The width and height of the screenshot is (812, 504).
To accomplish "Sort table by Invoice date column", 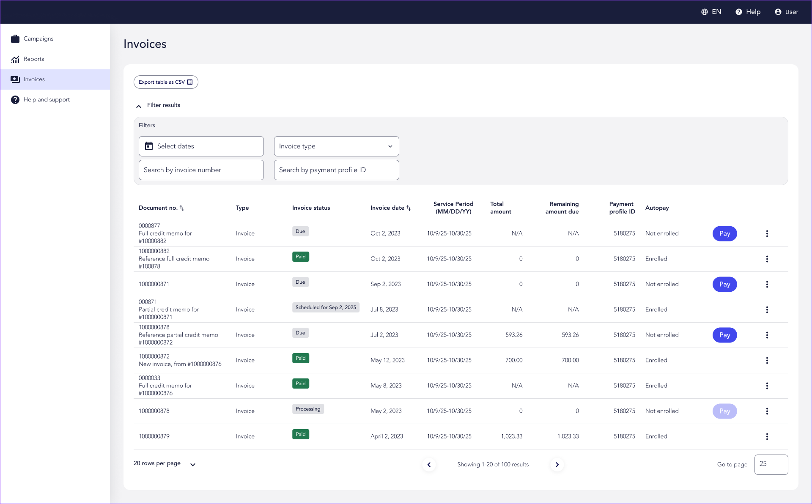I will (409, 208).
